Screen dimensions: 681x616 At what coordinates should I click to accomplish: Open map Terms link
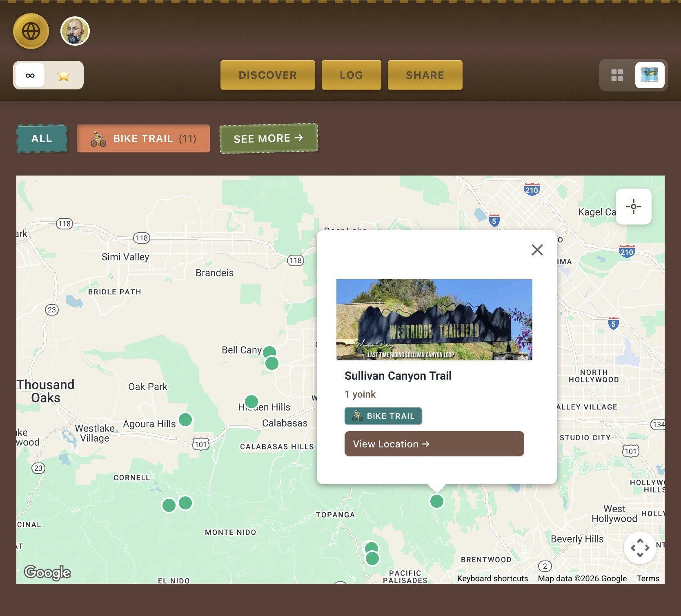pyautogui.click(x=648, y=578)
